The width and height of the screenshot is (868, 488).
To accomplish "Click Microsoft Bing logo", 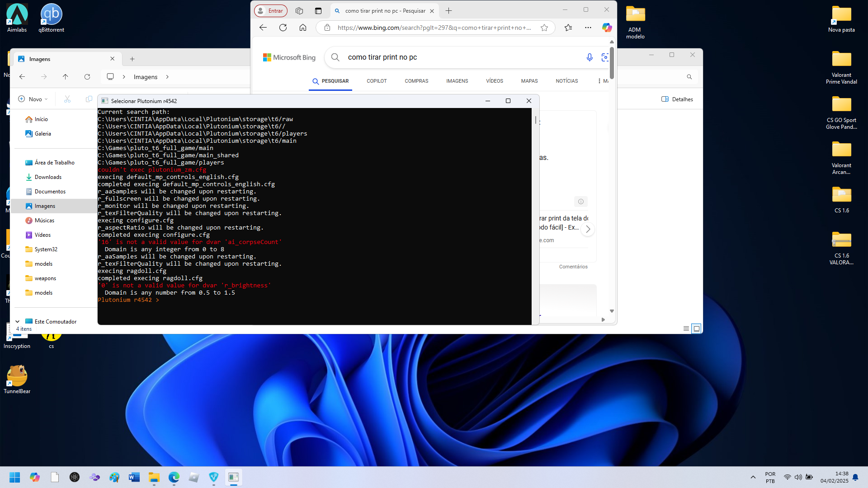I will tap(289, 57).
